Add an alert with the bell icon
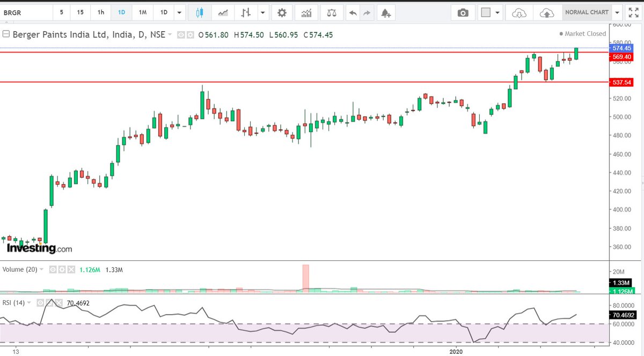 [x=385, y=12]
